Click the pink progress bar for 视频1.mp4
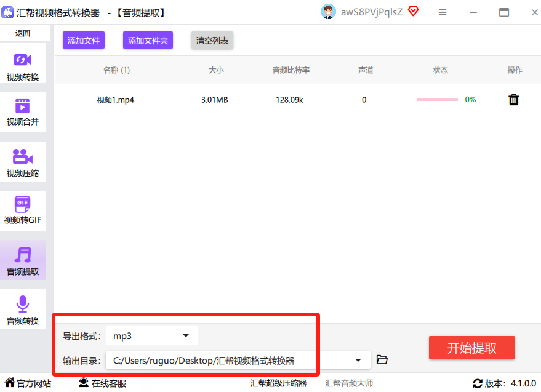 [x=437, y=100]
